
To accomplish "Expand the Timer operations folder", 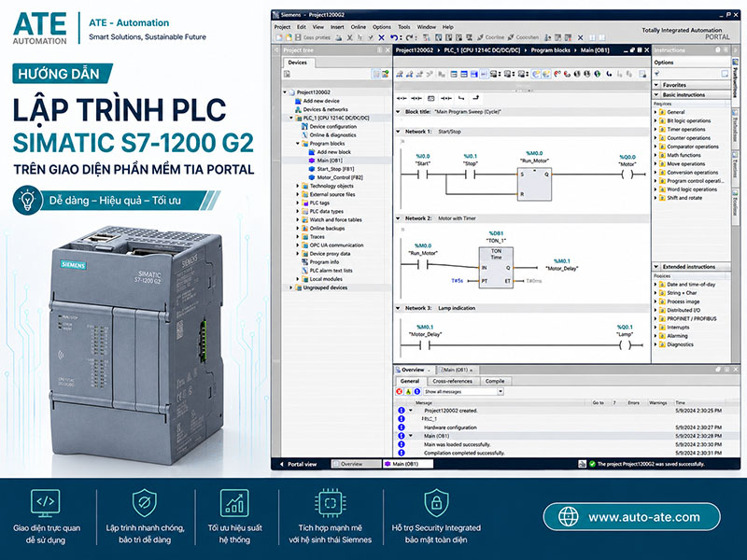I will pos(655,130).
